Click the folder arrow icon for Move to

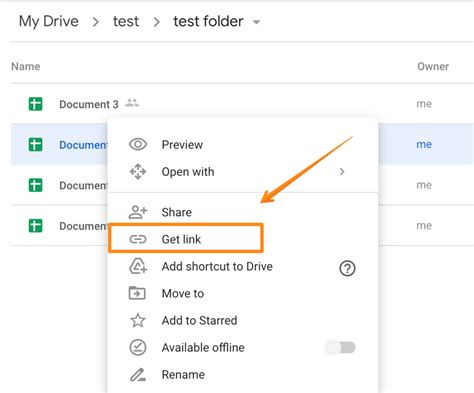click(137, 293)
